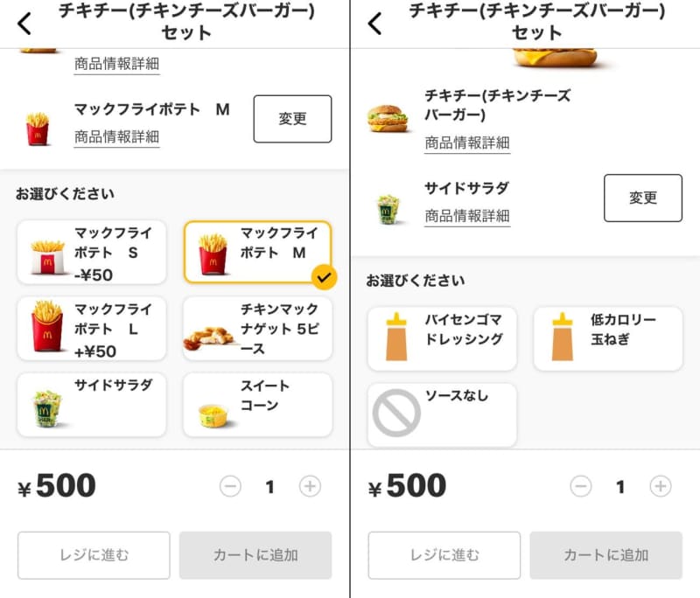This screenshot has height=598, width=700.
Task: Select 低カロリー玉ねぎ dressing
Action: pyautogui.click(x=608, y=339)
